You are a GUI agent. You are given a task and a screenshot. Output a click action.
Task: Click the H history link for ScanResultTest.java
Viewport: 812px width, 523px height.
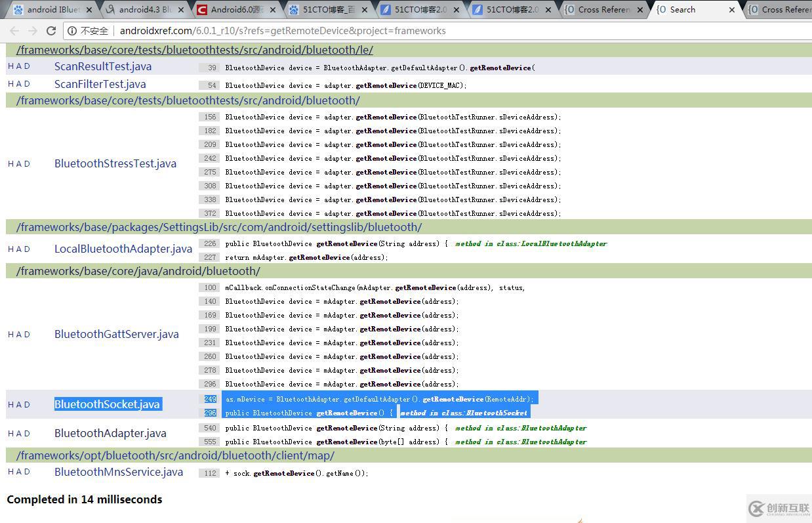[11, 66]
